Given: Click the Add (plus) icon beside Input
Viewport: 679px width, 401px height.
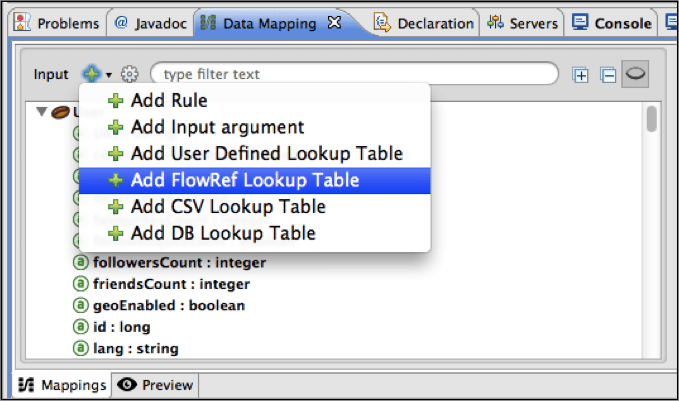Looking at the screenshot, I should pyautogui.click(x=91, y=74).
